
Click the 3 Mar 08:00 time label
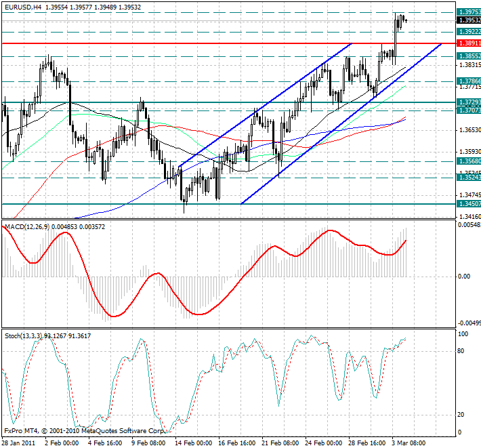(x=409, y=443)
